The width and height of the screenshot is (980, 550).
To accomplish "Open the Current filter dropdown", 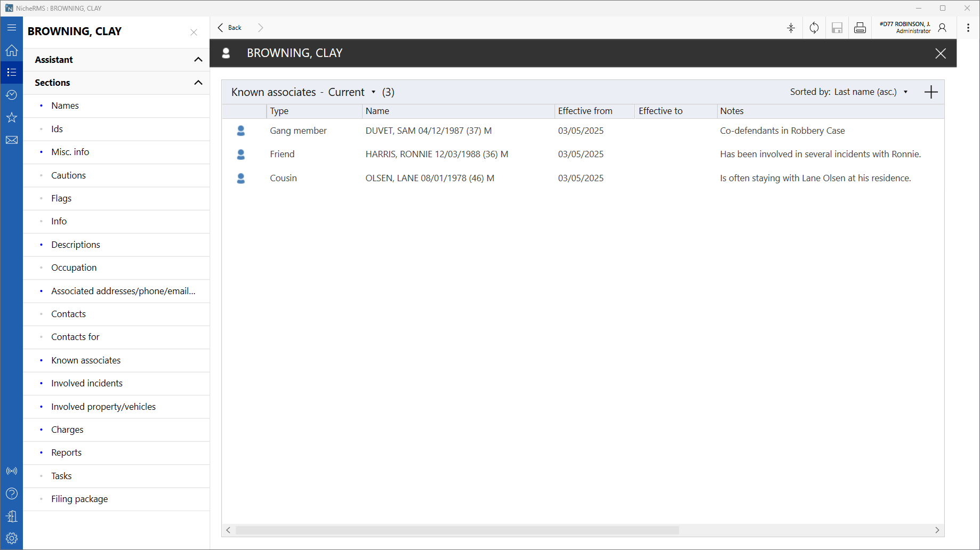I will click(x=373, y=92).
